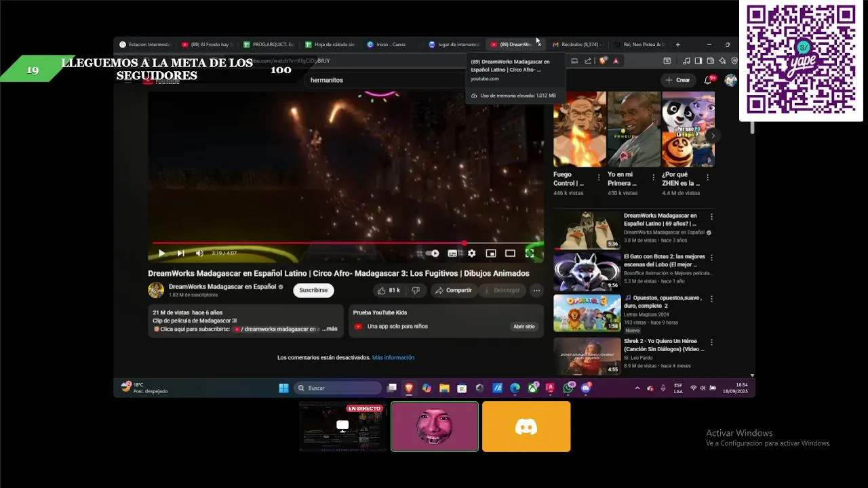Activate miniplayer mode icon

click(x=491, y=253)
